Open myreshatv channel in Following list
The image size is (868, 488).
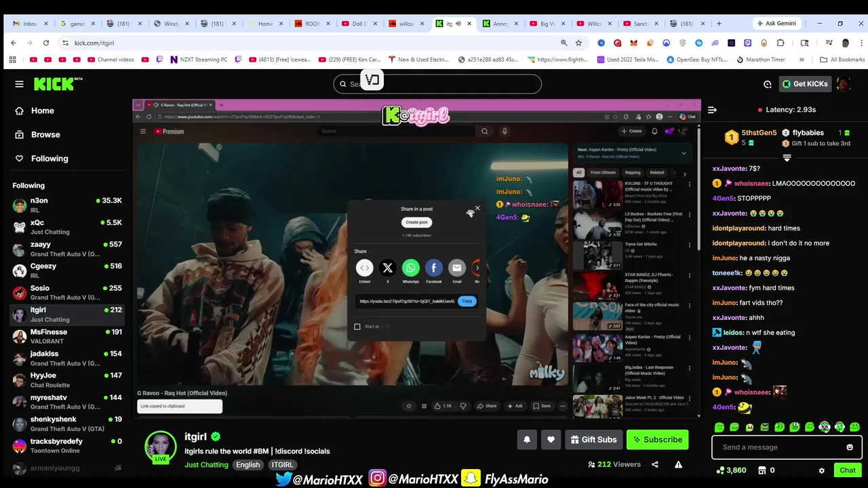(x=67, y=401)
